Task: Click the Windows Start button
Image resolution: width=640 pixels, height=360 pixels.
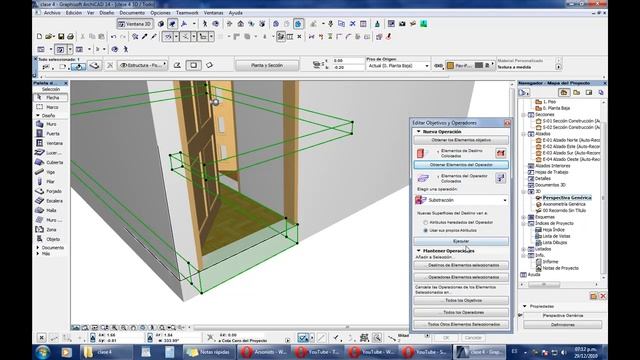Action: pos(43,351)
